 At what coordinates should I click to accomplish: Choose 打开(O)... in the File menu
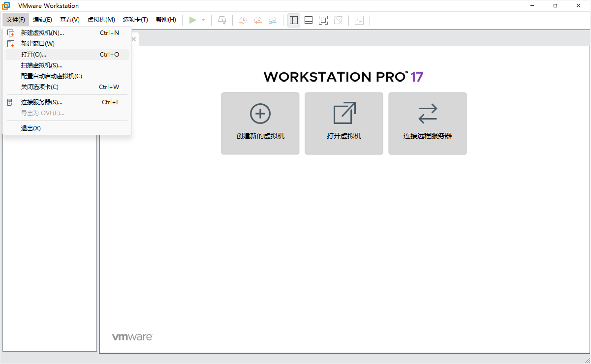tap(67, 55)
